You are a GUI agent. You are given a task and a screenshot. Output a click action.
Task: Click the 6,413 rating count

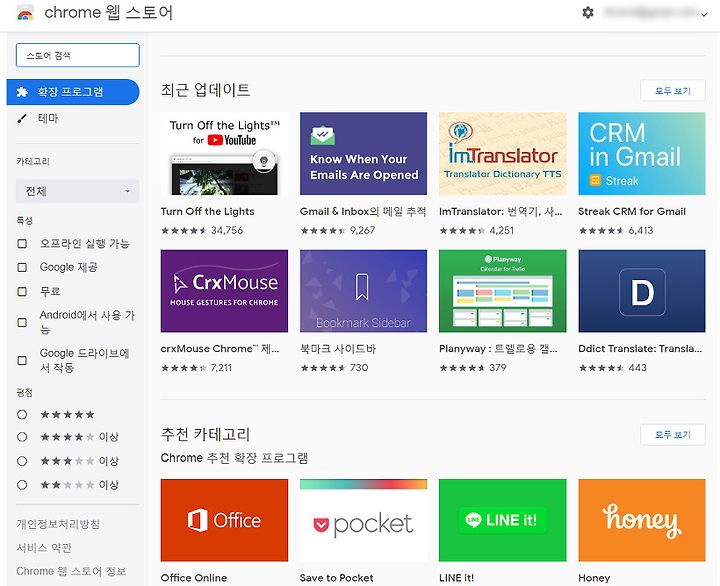pyautogui.click(x=641, y=230)
